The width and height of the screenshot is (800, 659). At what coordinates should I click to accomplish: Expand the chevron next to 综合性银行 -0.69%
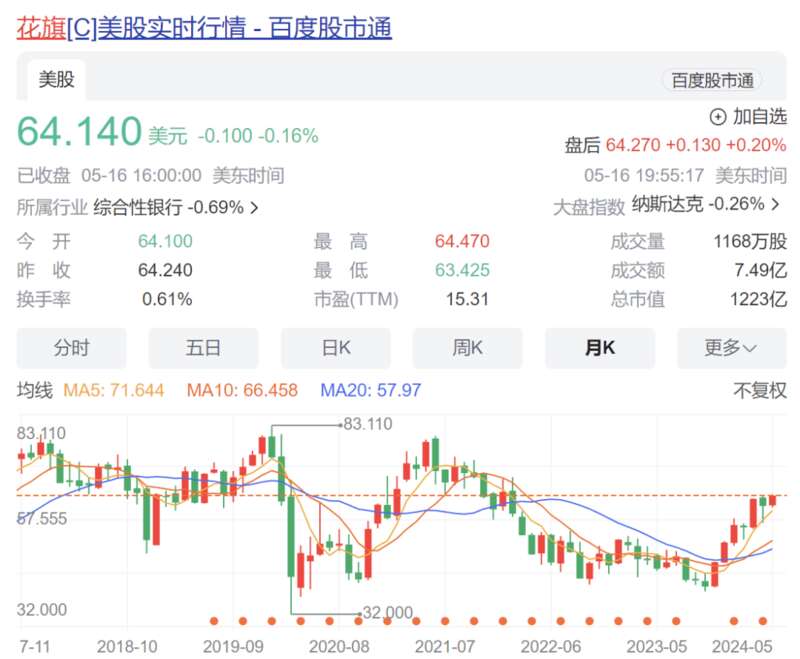click(x=254, y=208)
